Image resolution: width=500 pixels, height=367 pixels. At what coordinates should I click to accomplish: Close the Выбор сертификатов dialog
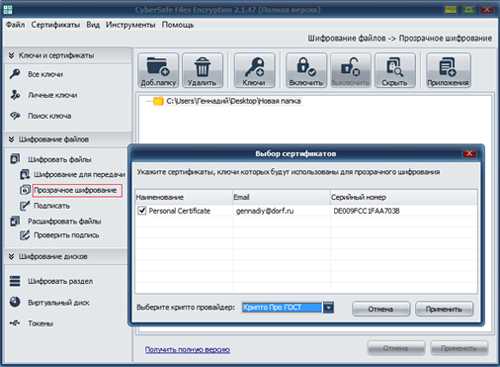[469, 154]
